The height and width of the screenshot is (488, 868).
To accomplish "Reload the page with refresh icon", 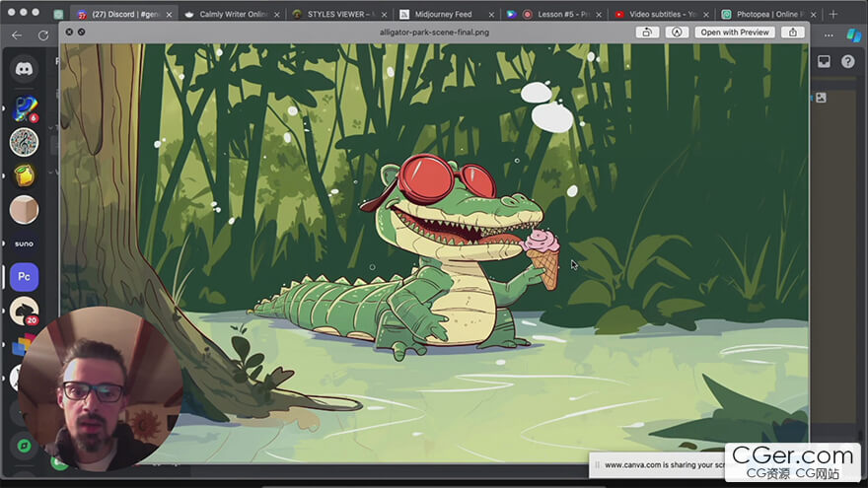I will (x=43, y=35).
